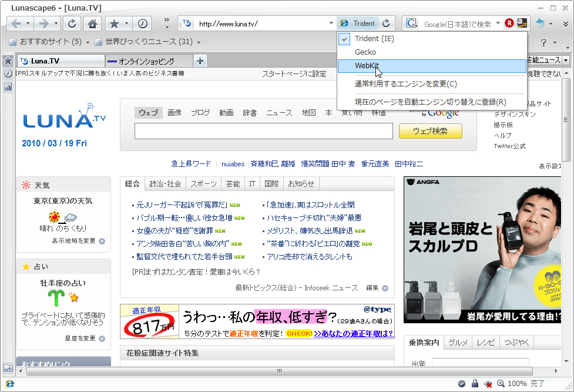
Task: Click the address bar URL field
Action: (x=262, y=24)
